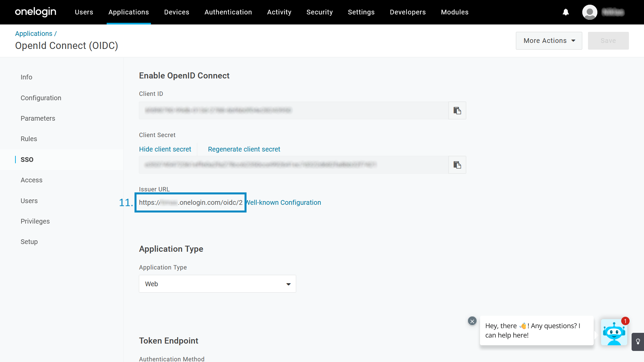The height and width of the screenshot is (362, 644).
Task: Switch to the Privileges sidebar tab
Action: [x=35, y=221]
